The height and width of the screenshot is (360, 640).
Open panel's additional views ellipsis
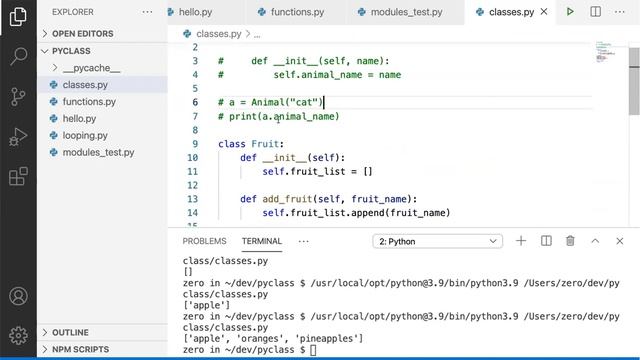[x=303, y=241]
